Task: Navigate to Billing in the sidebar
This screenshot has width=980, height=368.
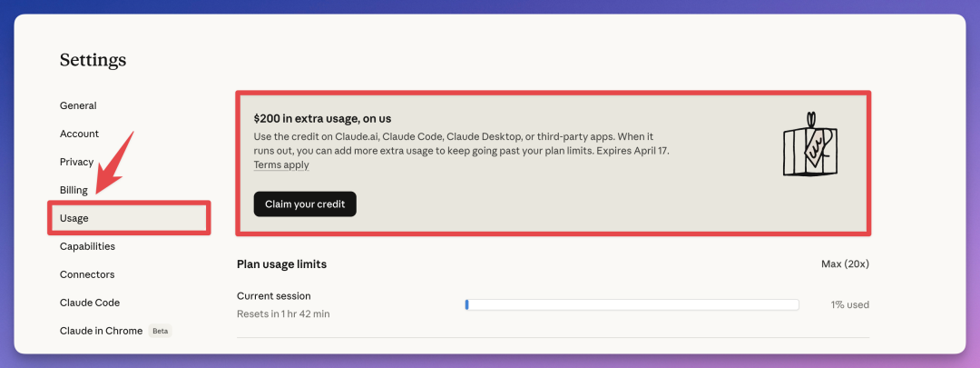Action: [x=73, y=190]
